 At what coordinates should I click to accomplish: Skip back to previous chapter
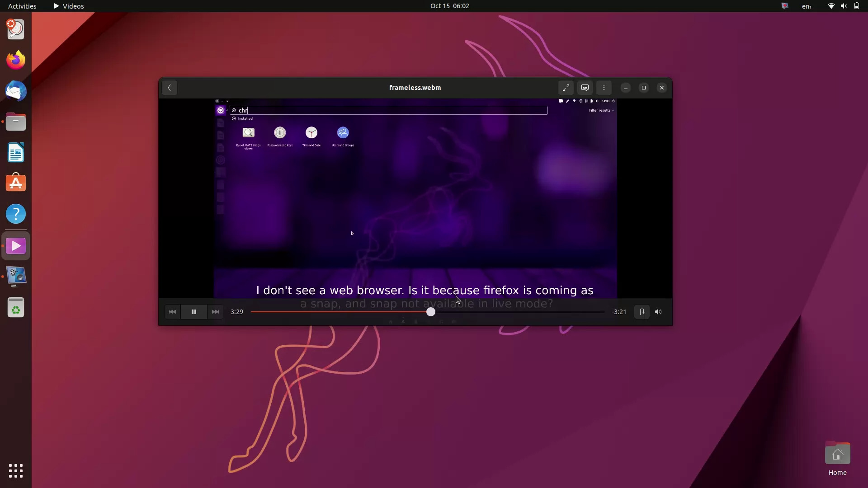point(172,312)
